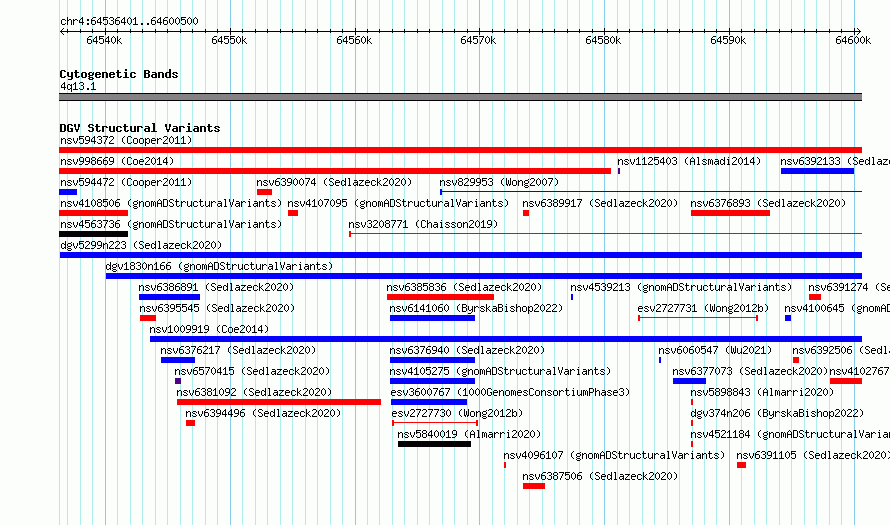
Task: Click the Cytogenetic Bands track title
Action: 119,74
